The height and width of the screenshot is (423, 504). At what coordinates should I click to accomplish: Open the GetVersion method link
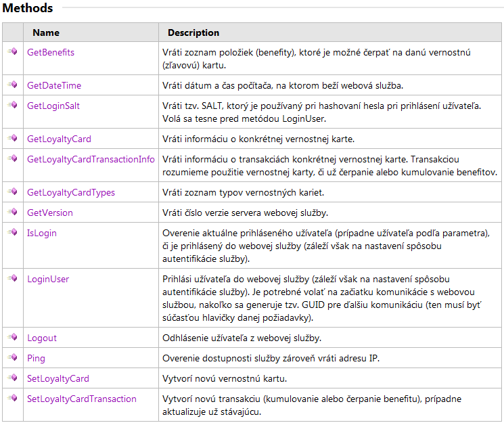pyautogui.click(x=50, y=213)
